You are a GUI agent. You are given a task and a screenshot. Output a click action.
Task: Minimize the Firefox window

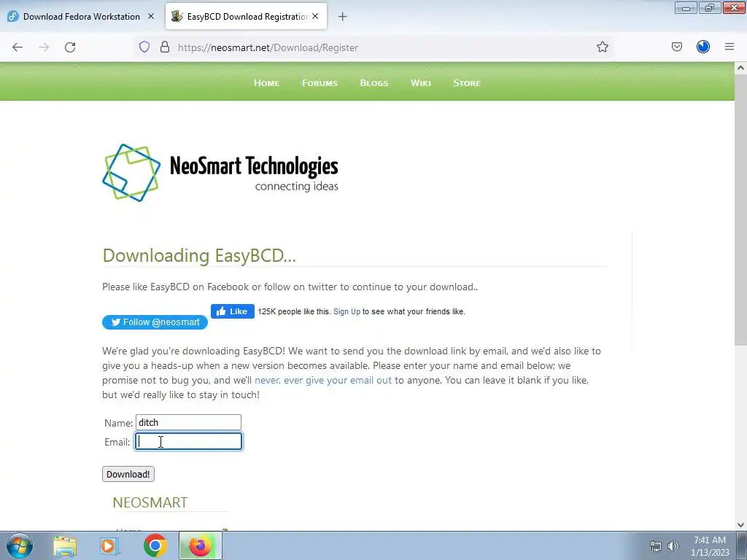686,7
